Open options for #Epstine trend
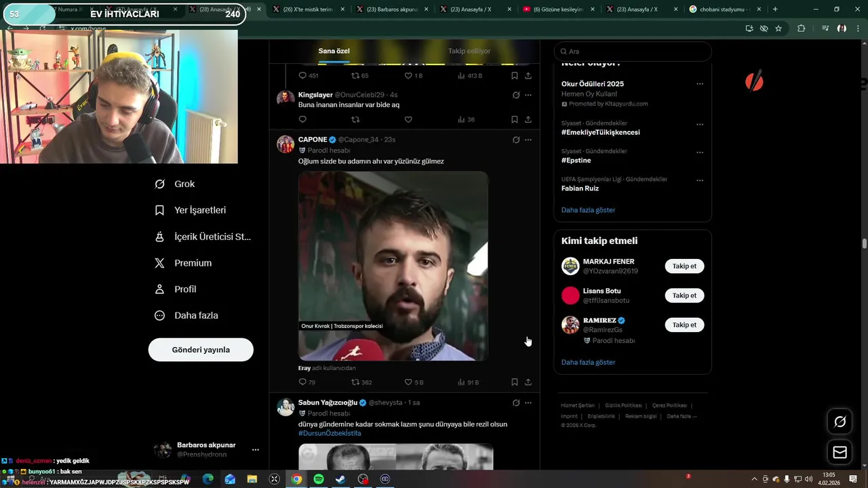 point(700,152)
